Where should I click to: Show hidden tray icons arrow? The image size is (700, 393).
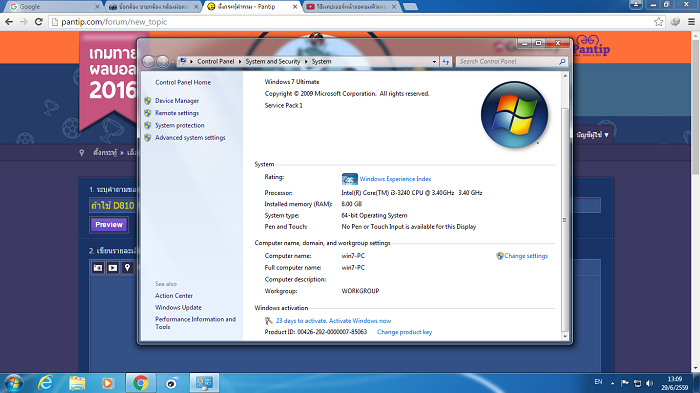click(612, 383)
